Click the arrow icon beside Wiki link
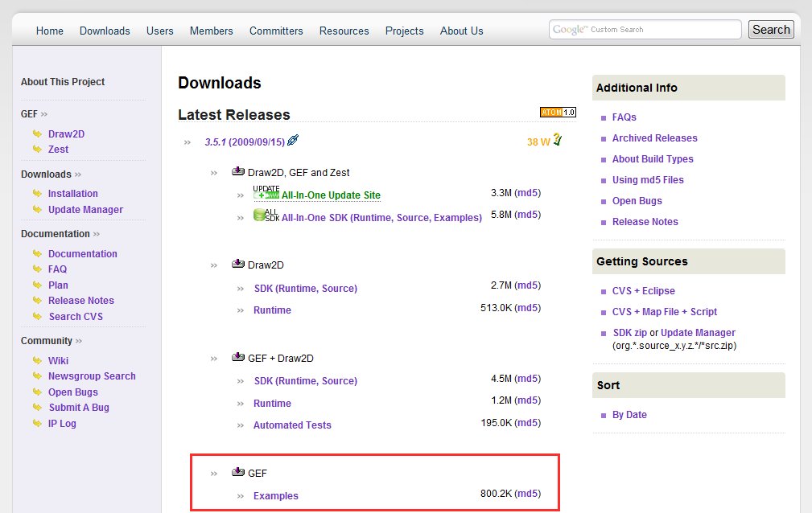Viewport: 812px width, 513px height. (x=37, y=360)
